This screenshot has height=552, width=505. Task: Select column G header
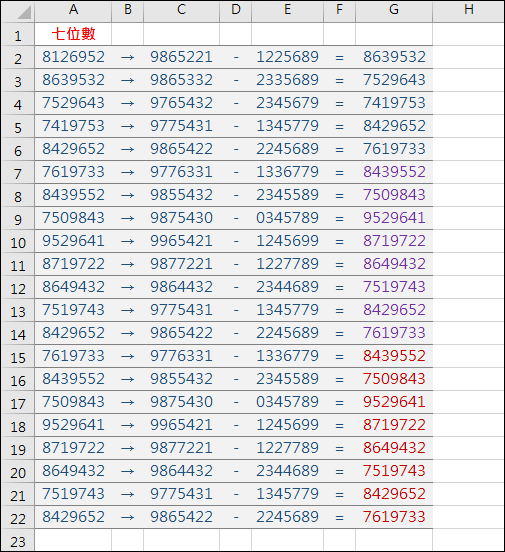[394, 11]
